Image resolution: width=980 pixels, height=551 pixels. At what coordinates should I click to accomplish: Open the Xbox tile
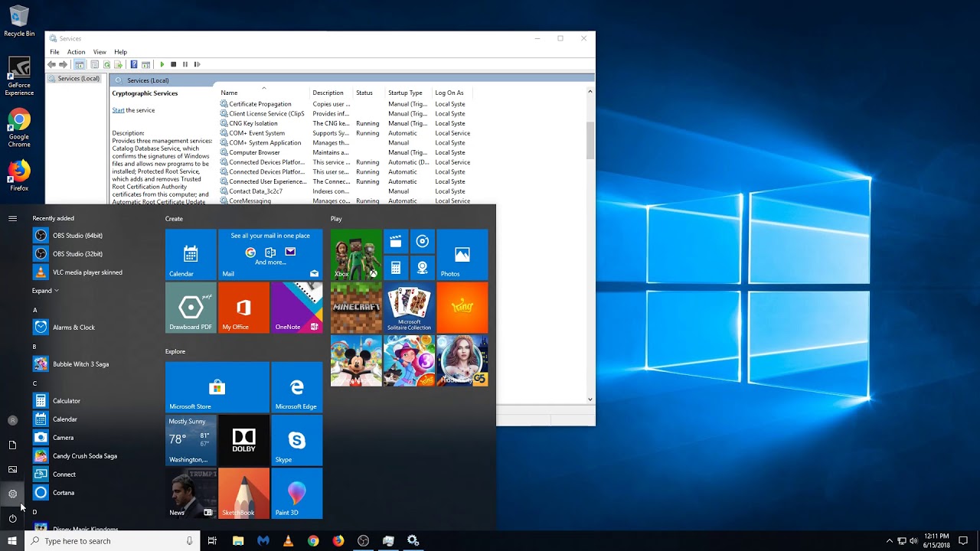click(356, 255)
